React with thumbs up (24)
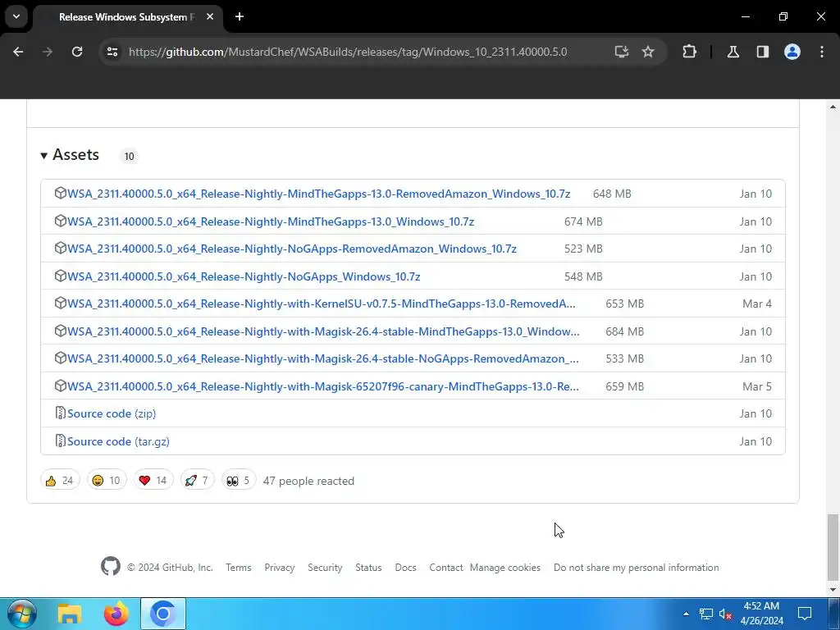This screenshot has width=840, height=630. tap(60, 481)
